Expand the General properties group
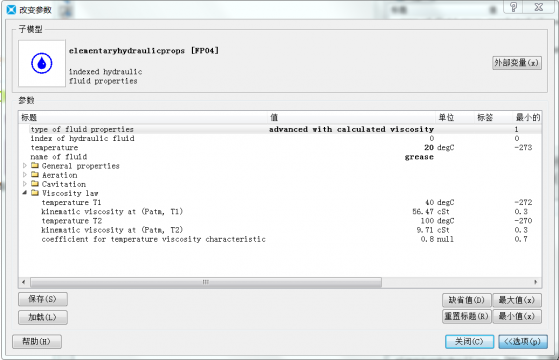The image size is (559, 360). pyautogui.click(x=25, y=165)
